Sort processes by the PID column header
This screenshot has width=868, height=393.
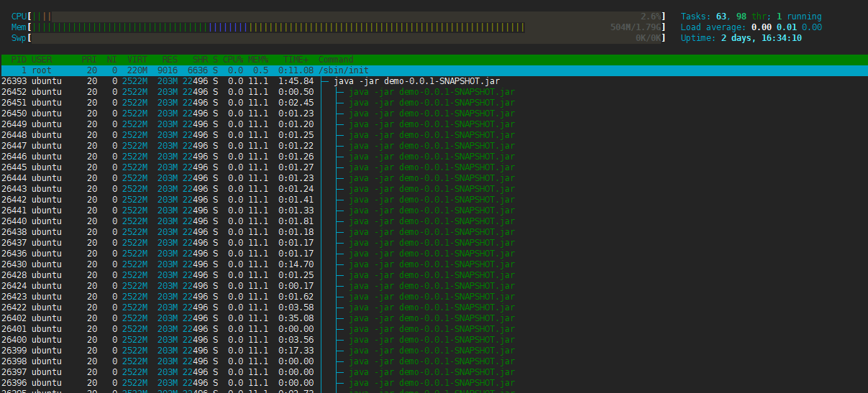pyautogui.click(x=19, y=60)
